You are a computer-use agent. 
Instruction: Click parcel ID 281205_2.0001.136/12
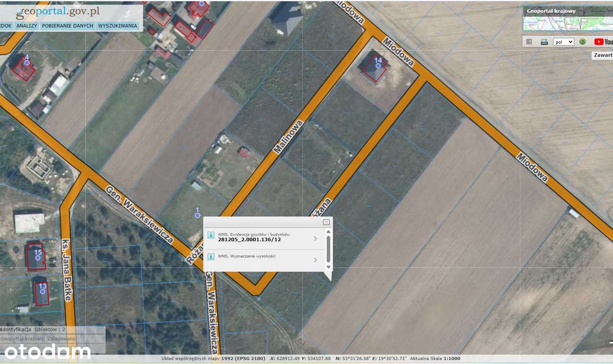point(250,239)
